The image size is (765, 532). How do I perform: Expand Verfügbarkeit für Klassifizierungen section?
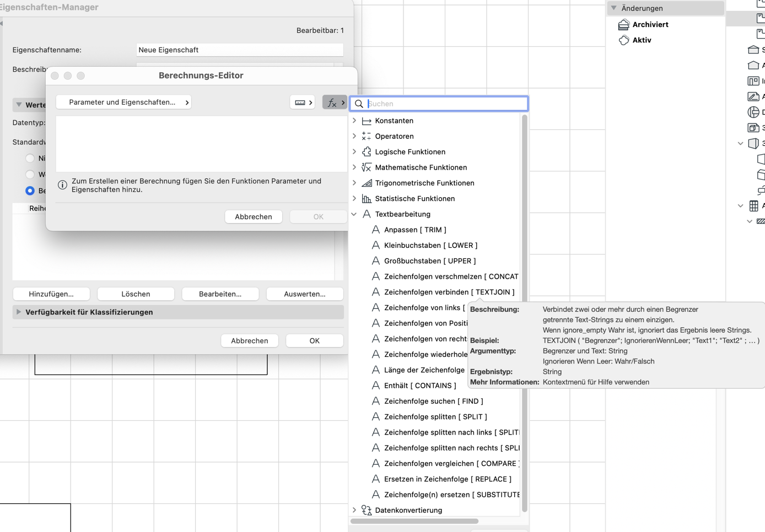[19, 312]
